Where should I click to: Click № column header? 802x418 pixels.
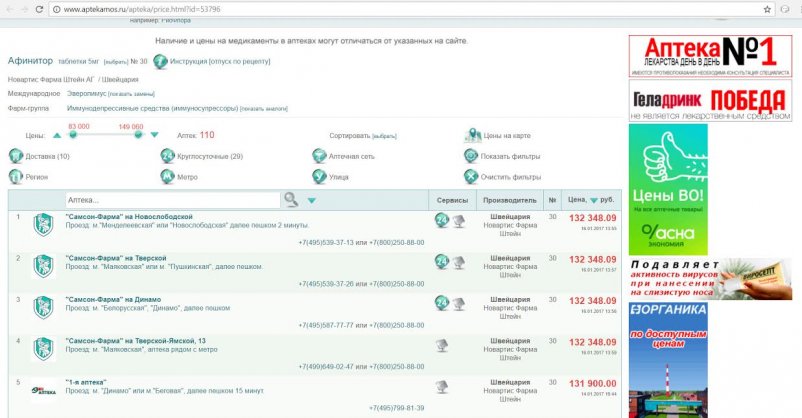point(552,200)
